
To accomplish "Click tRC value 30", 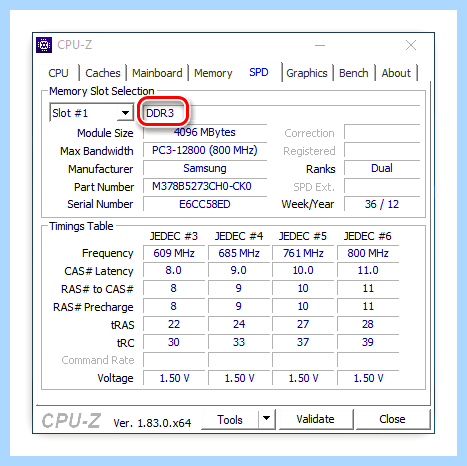I will 174,342.
